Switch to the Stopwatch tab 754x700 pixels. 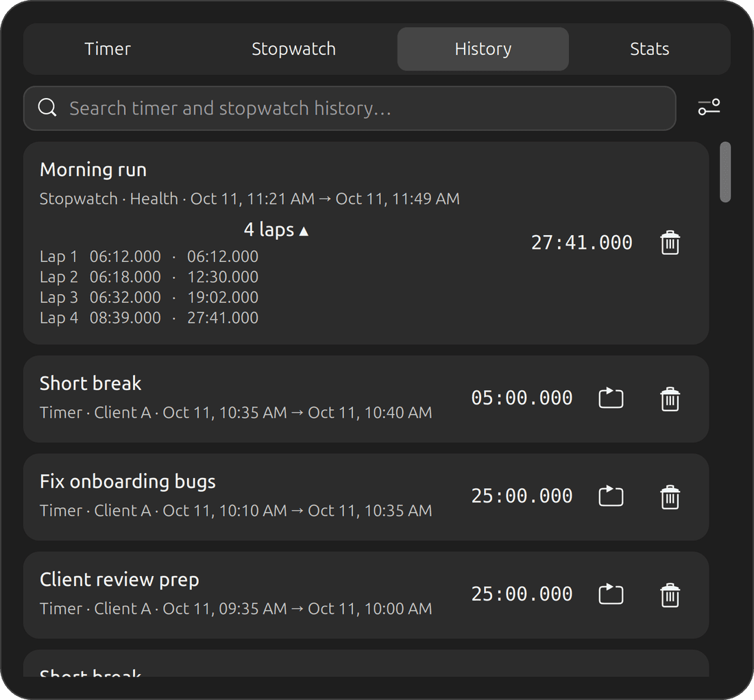click(x=293, y=49)
